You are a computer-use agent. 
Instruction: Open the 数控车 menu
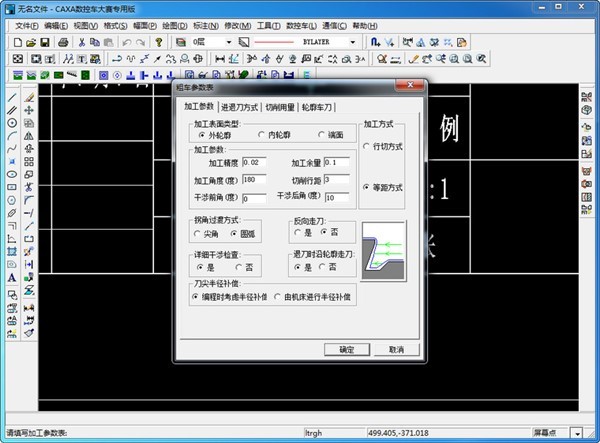click(298, 25)
